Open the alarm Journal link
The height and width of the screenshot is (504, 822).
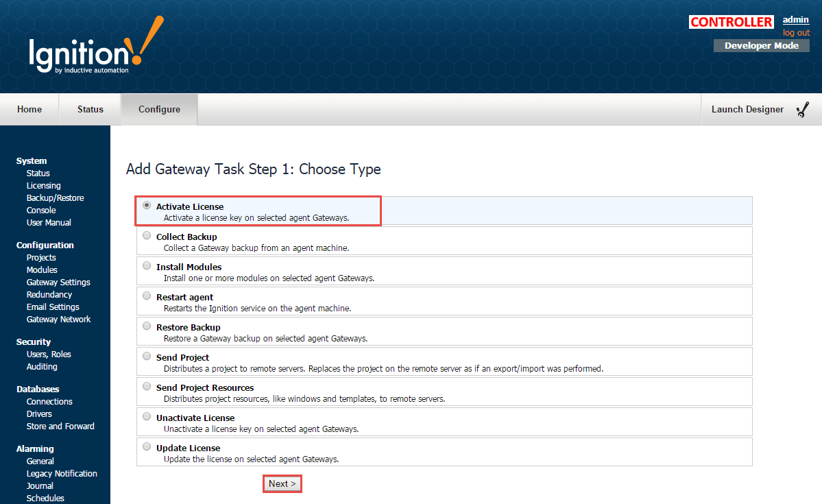[x=40, y=486]
